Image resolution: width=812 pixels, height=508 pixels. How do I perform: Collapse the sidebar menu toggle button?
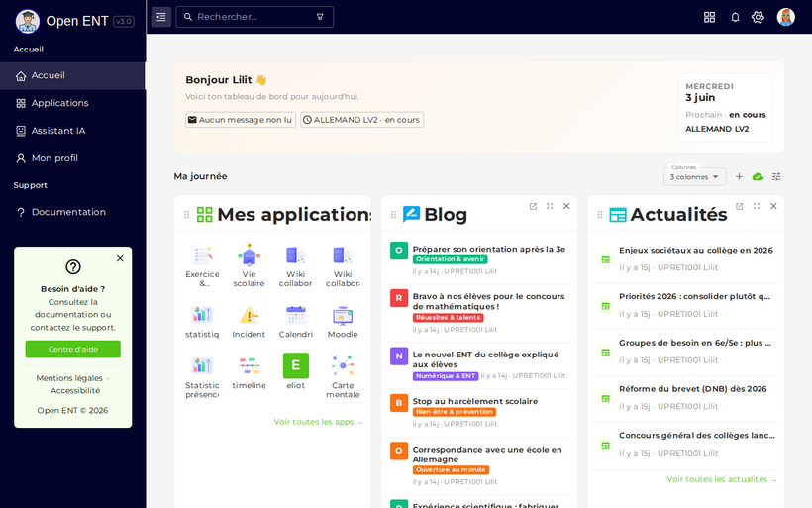pyautogui.click(x=161, y=17)
